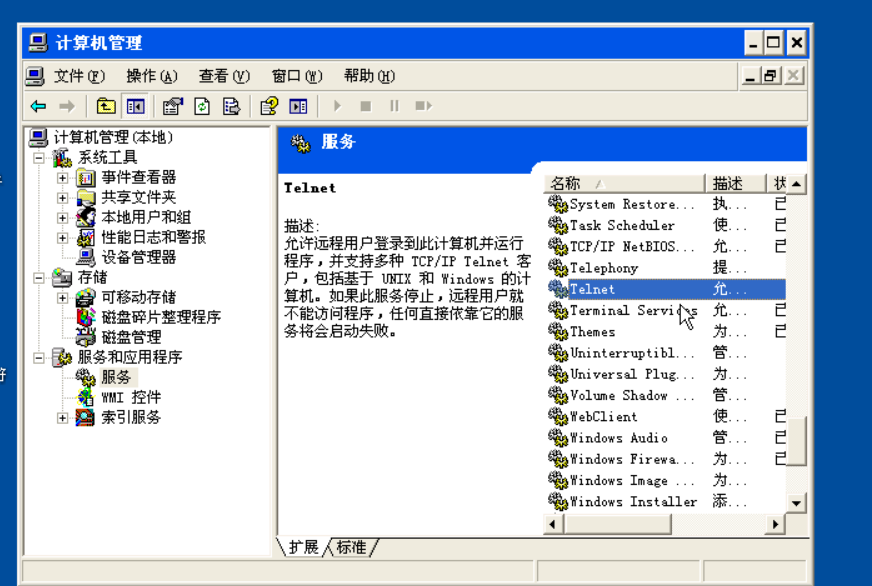
Task: Open the 帮助(H) menu
Action: 369,76
